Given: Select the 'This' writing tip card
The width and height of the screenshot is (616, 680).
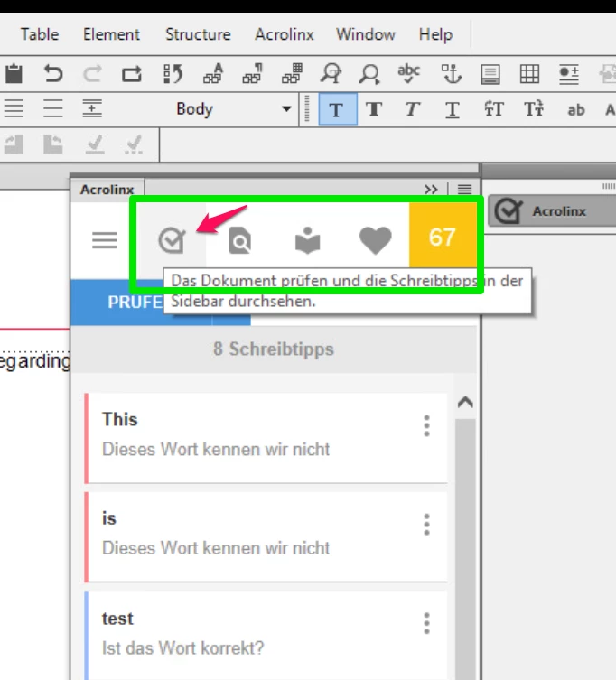Looking at the screenshot, I should [x=266, y=438].
